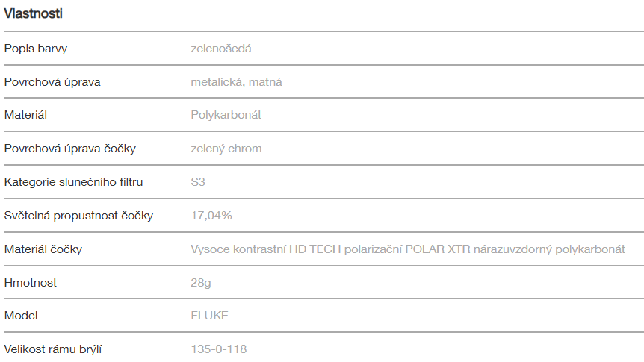Select the 17,04% value

tap(211, 216)
